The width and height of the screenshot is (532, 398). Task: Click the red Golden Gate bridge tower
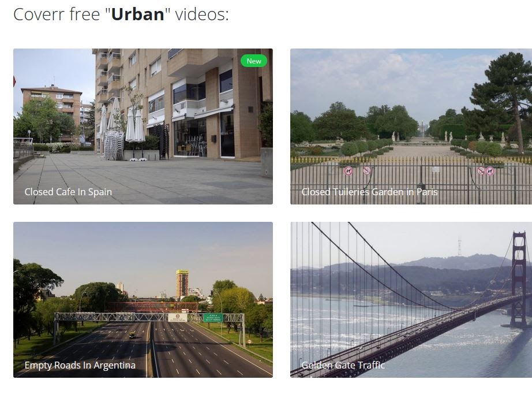(x=519, y=278)
